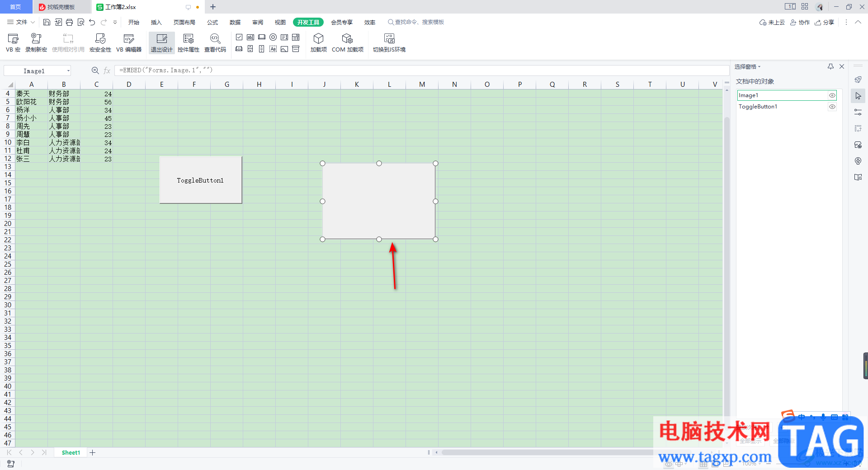868x470 pixels.
Task: Open the VB 宏 macro dialog
Action: point(13,42)
